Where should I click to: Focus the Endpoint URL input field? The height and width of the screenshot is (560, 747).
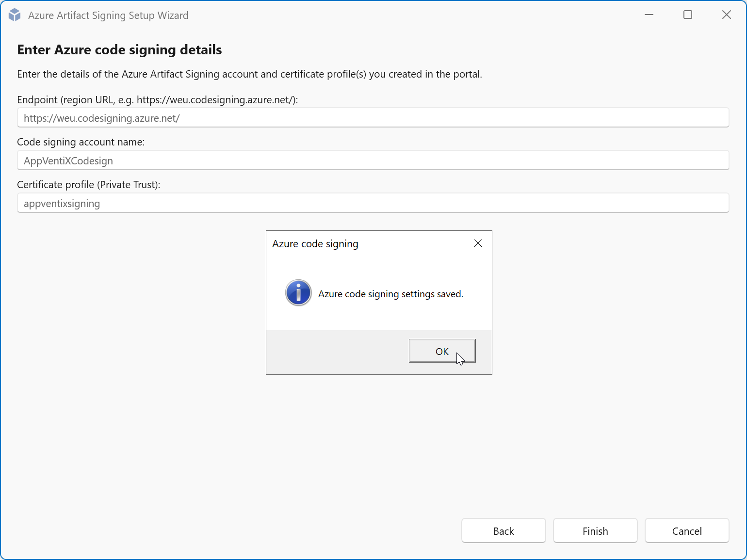point(373,118)
